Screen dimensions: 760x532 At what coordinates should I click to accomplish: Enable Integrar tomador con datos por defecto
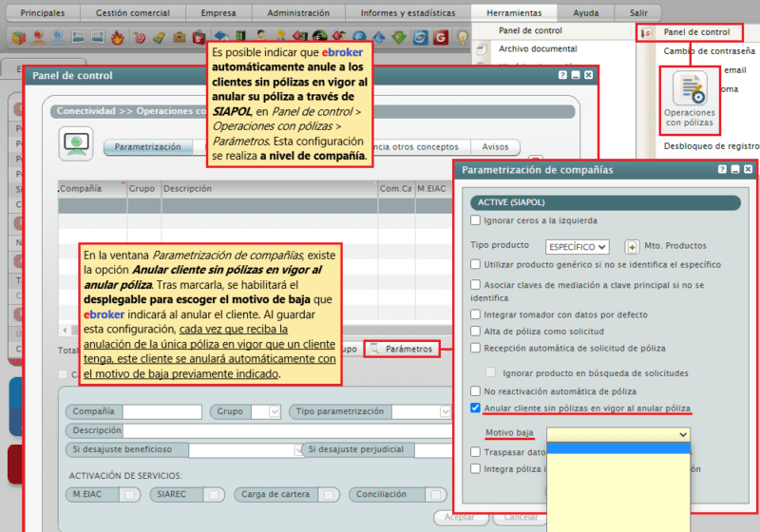[476, 314]
